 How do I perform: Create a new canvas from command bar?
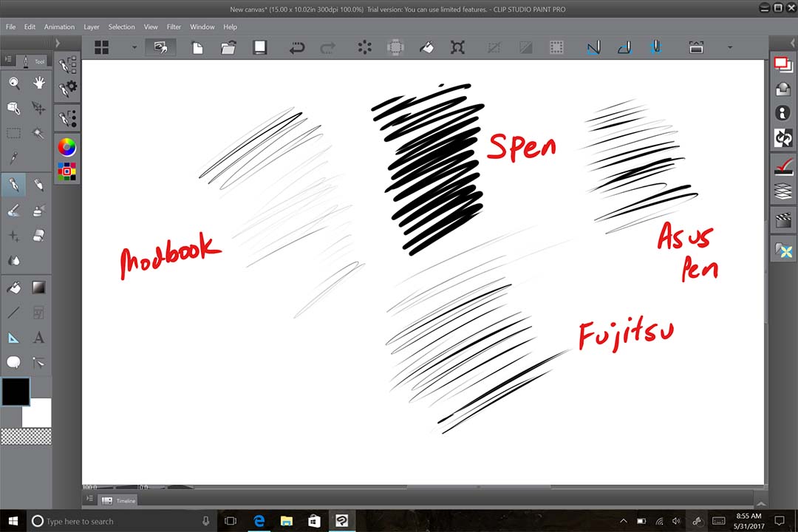tap(197, 48)
